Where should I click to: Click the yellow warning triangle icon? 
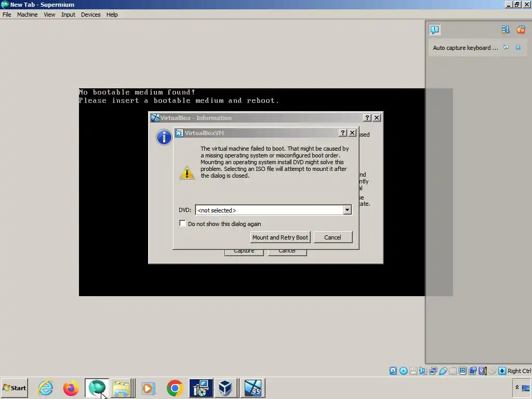click(x=187, y=172)
